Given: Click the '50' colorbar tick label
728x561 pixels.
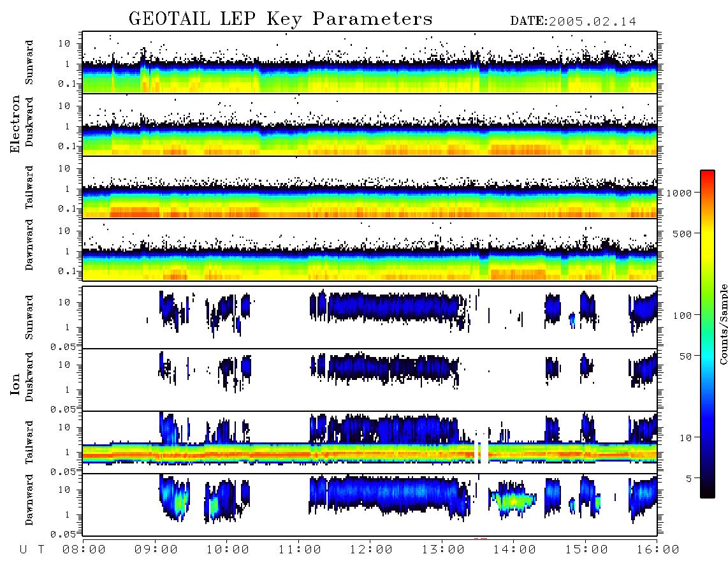Looking at the screenshot, I should point(686,356).
